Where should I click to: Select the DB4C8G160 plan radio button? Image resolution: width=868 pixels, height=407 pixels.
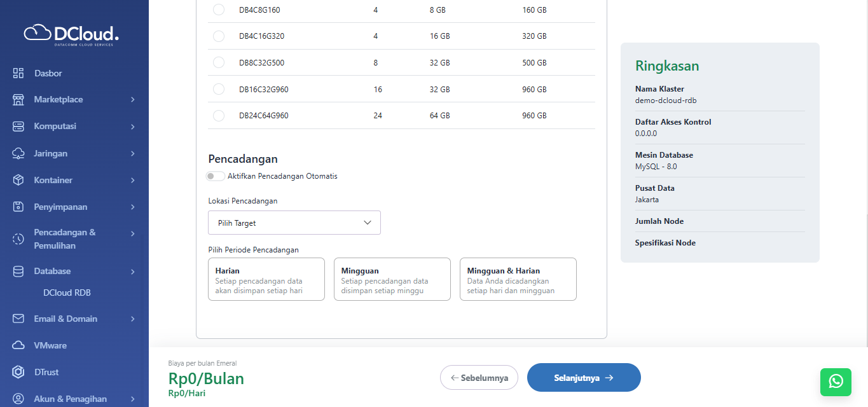pyautogui.click(x=219, y=10)
